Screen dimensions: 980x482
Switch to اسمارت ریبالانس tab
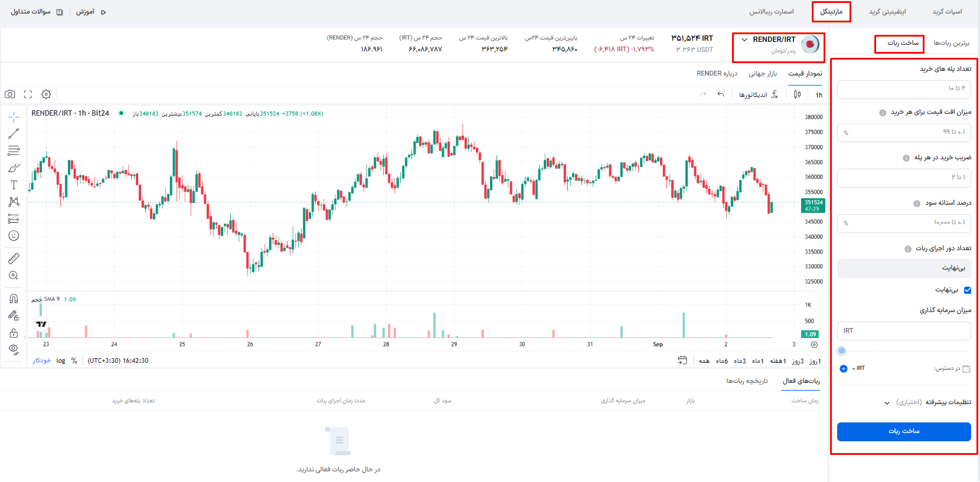click(771, 12)
